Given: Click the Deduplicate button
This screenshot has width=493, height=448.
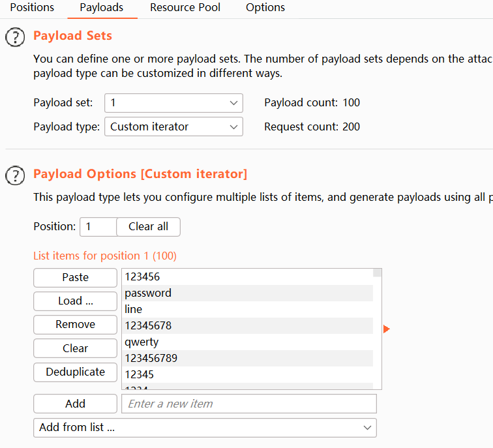Looking at the screenshot, I should [76, 372].
